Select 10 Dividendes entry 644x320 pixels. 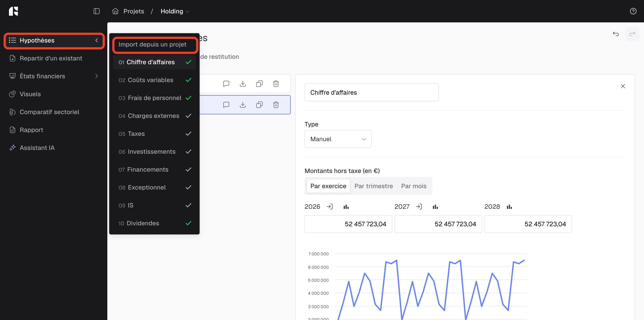click(x=154, y=223)
